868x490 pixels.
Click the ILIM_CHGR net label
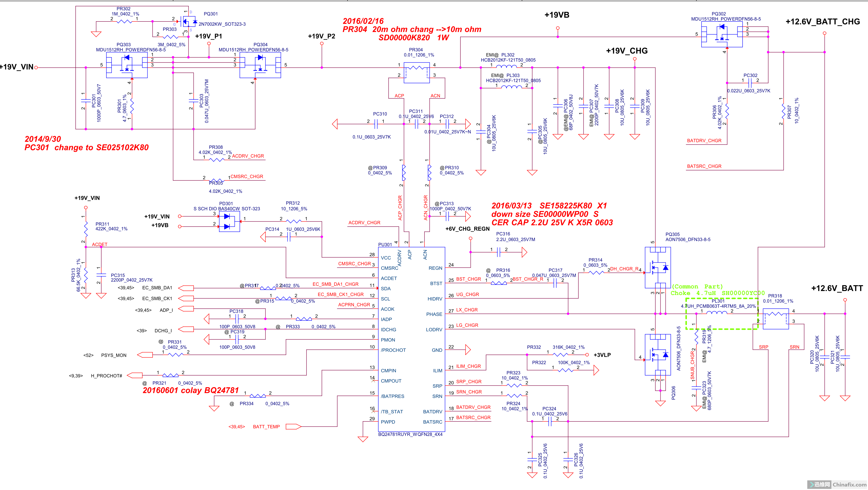click(468, 366)
